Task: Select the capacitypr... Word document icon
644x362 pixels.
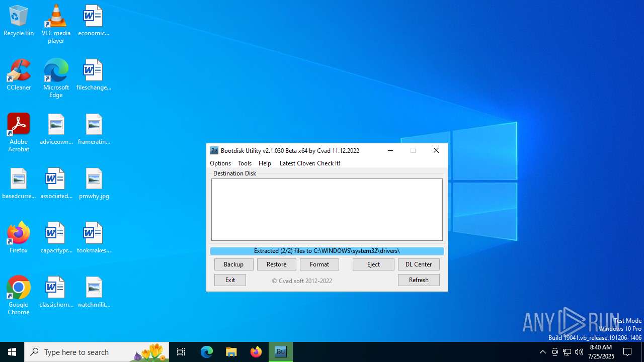Action: 56,238
